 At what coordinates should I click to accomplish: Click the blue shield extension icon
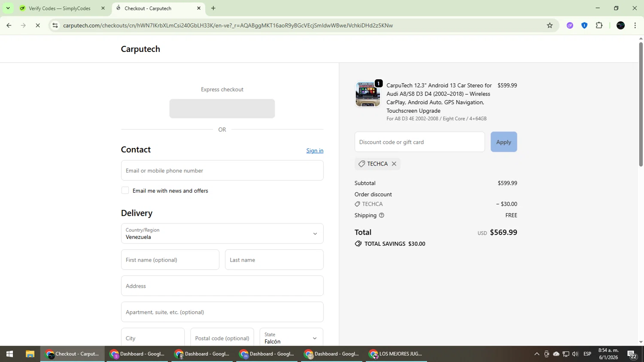pos(584,25)
